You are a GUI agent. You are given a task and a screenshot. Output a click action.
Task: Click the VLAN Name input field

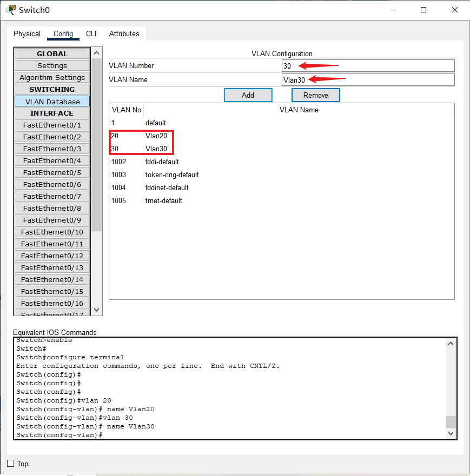tap(368, 80)
